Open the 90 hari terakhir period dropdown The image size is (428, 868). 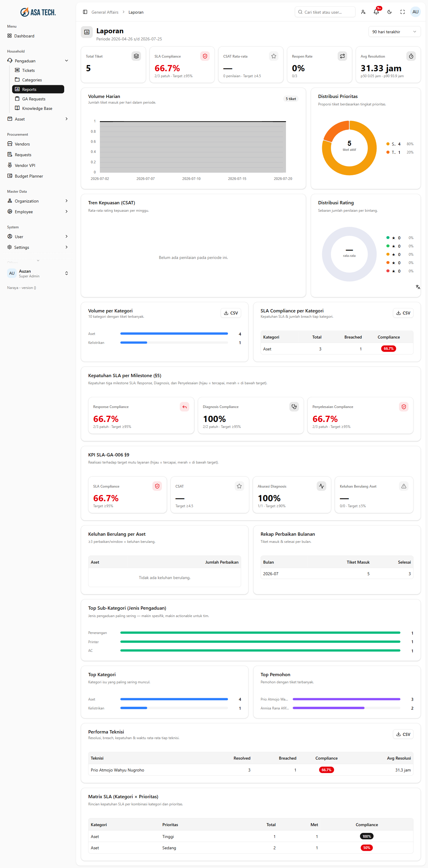point(394,32)
